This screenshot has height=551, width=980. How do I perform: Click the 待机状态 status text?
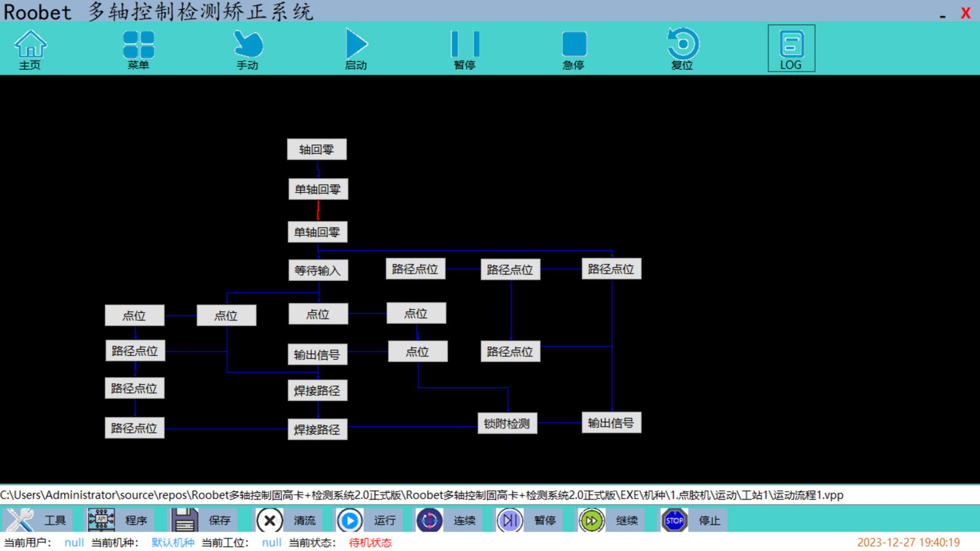[371, 542]
